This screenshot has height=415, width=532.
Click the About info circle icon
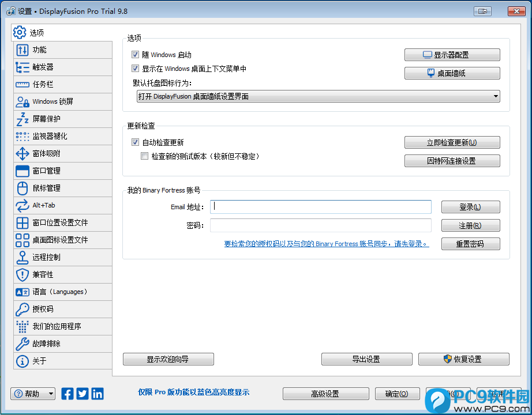click(x=23, y=361)
